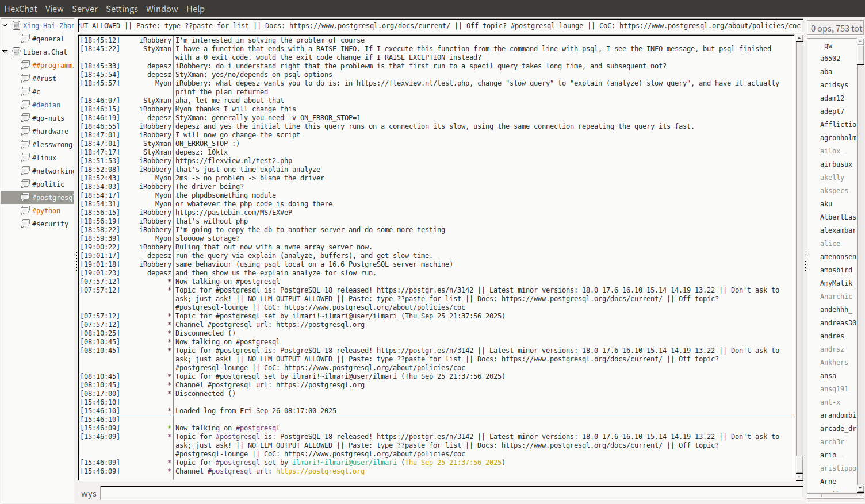Click the ##rust channel icon
Image resolution: width=865 pixels, height=504 pixels.
[x=25, y=78]
